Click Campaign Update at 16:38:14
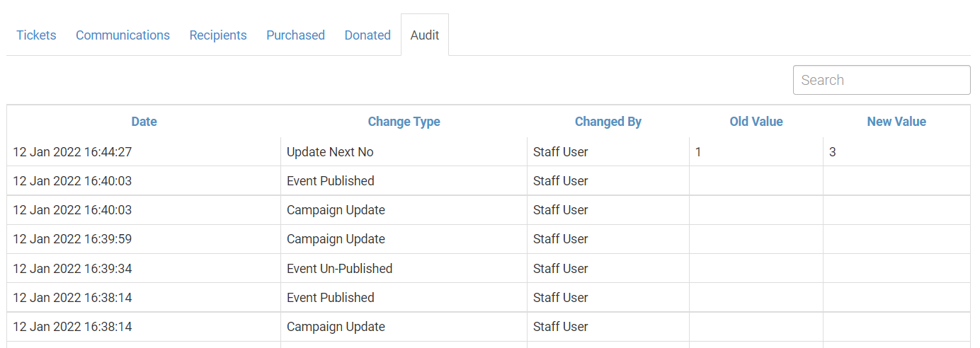Screen dimensions: 980x348 click(x=404, y=327)
